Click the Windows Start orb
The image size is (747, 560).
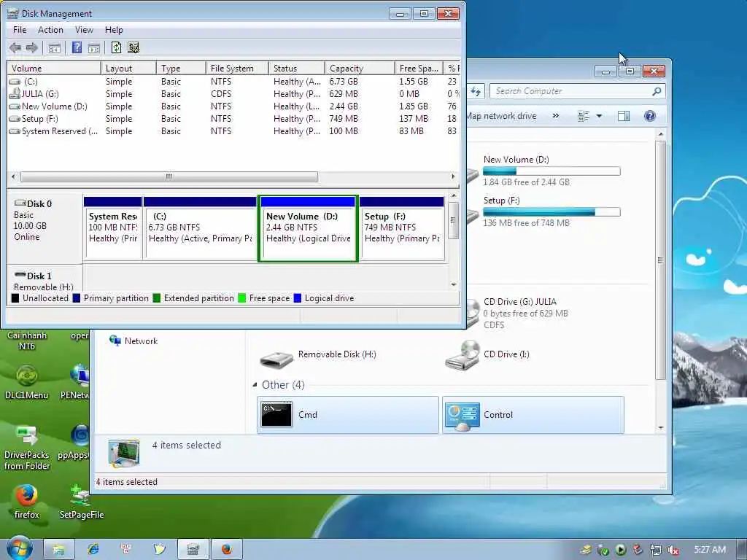pos(20,548)
